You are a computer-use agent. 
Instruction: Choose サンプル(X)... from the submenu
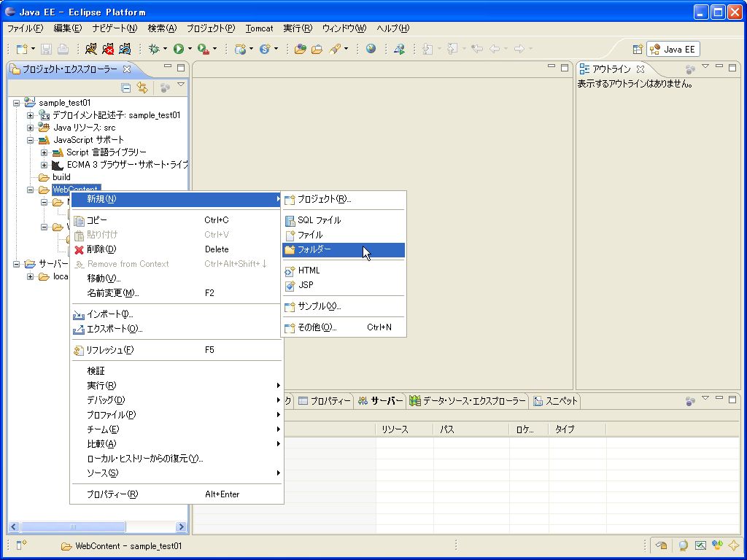(x=344, y=306)
